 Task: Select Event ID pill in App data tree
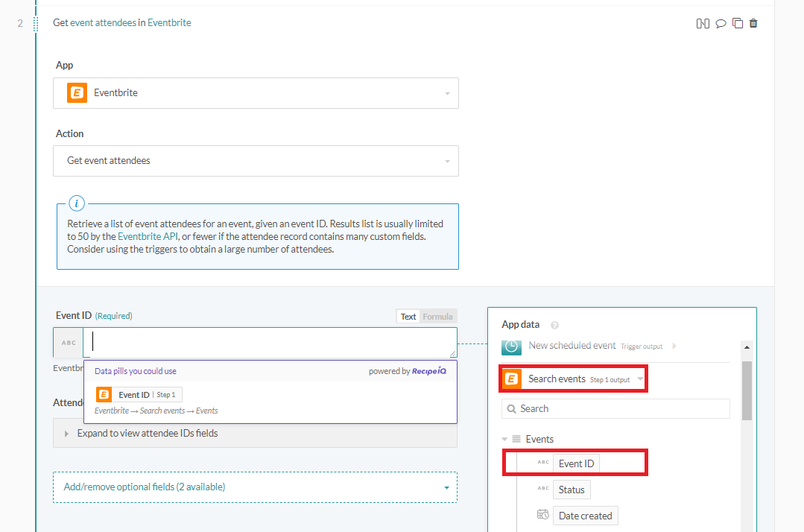pyautogui.click(x=576, y=463)
